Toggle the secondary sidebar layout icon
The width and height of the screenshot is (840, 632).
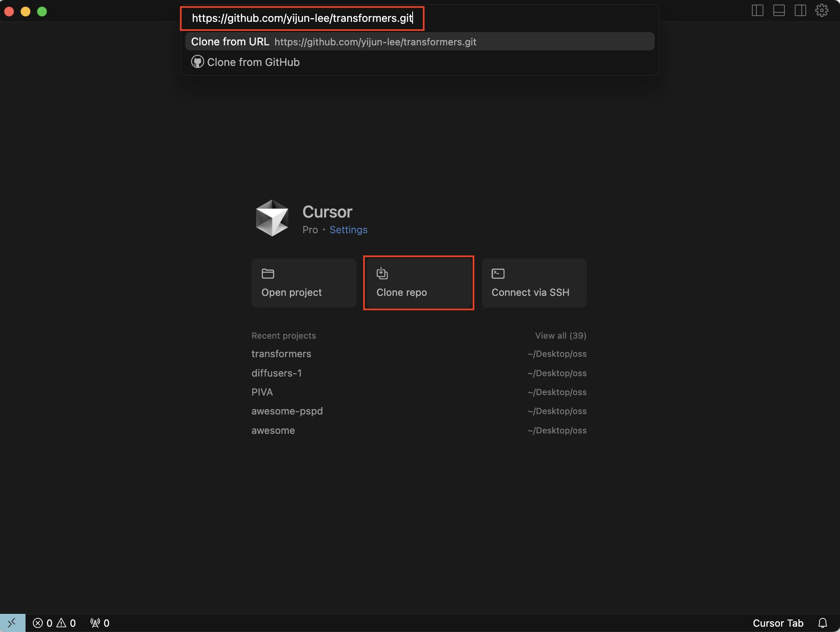click(800, 10)
